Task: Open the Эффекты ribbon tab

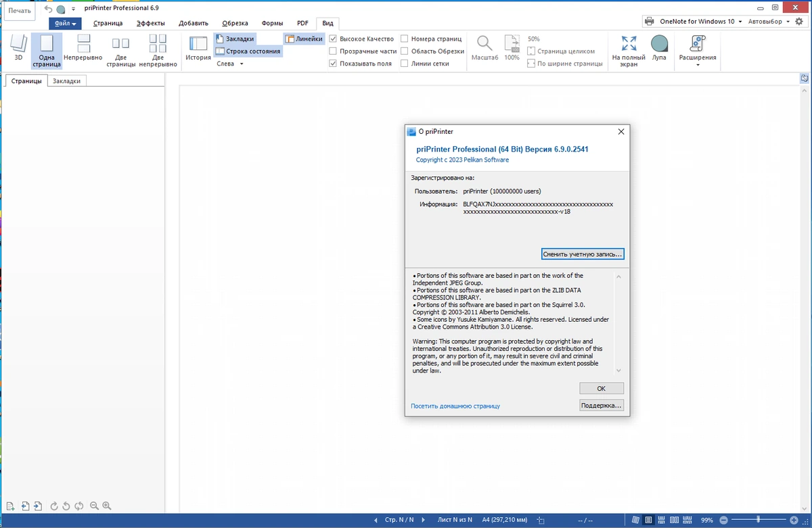Action: (150, 23)
